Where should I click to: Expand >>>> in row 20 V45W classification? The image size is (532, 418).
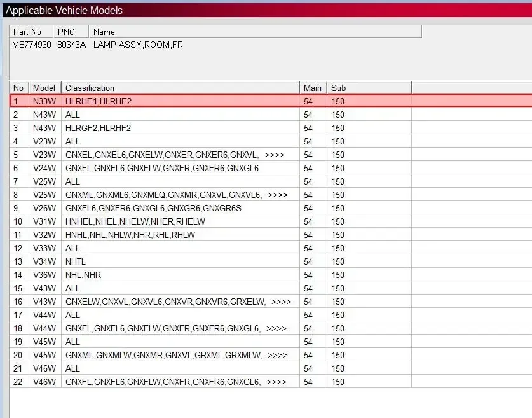tap(278, 355)
